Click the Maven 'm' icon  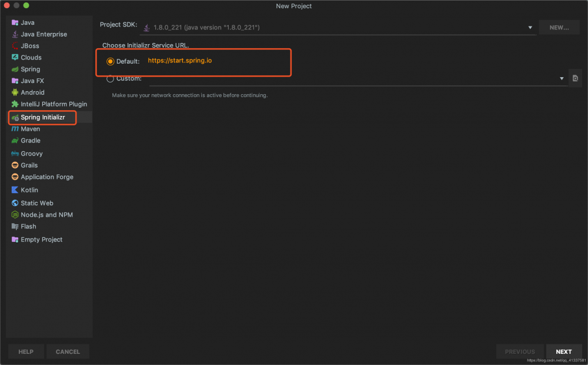point(15,129)
